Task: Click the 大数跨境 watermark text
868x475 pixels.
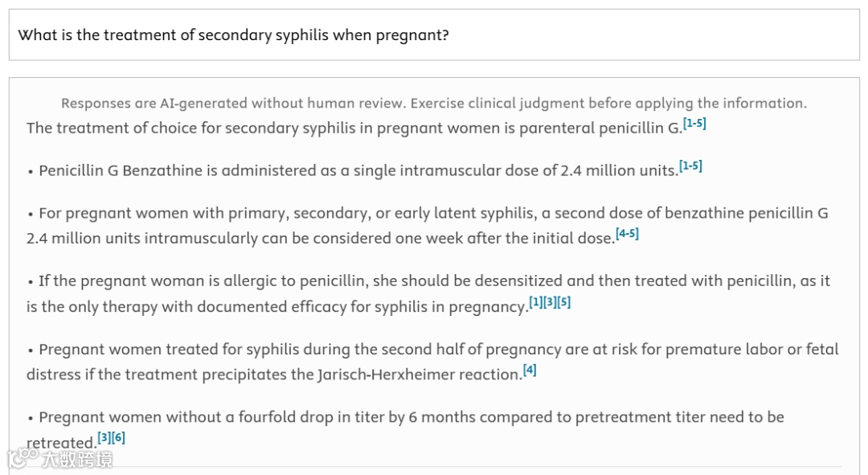Action: [77, 459]
